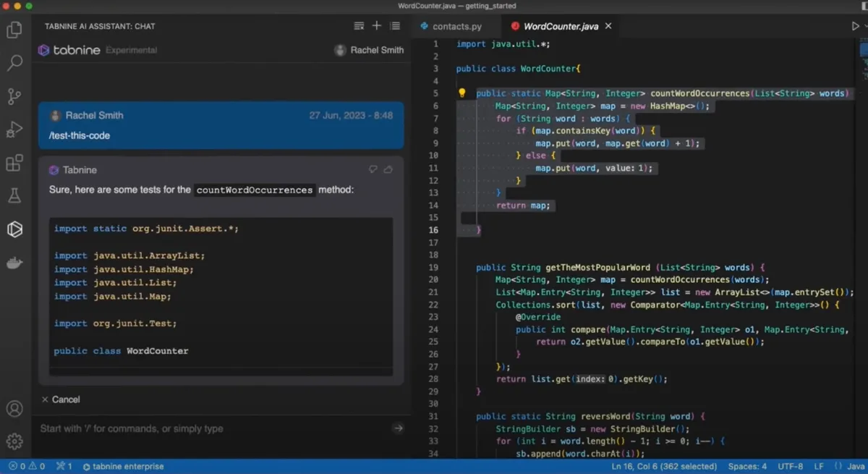
Task: Click the 'import java.util.*;' line in the editor
Action: (x=503, y=44)
